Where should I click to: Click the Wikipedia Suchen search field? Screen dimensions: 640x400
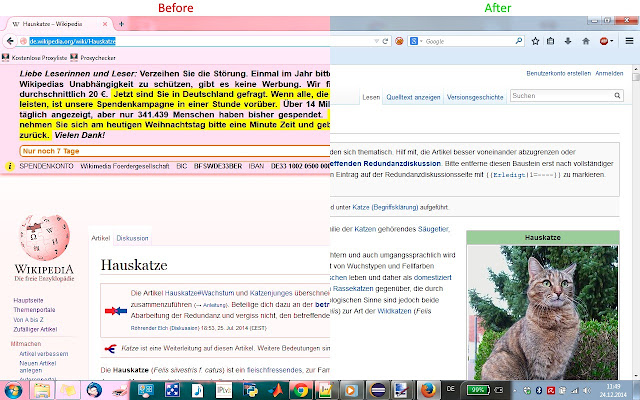click(x=561, y=96)
